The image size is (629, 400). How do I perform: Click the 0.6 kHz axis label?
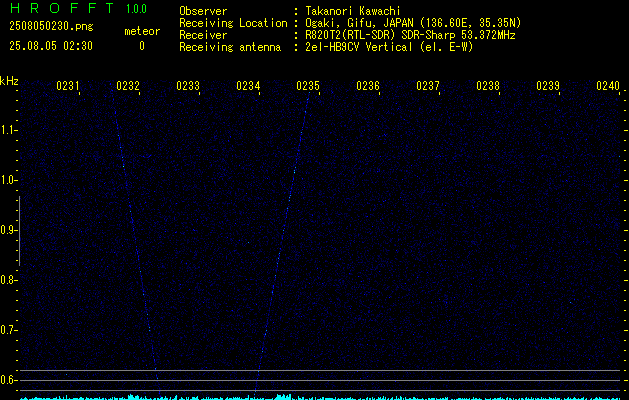8,380
